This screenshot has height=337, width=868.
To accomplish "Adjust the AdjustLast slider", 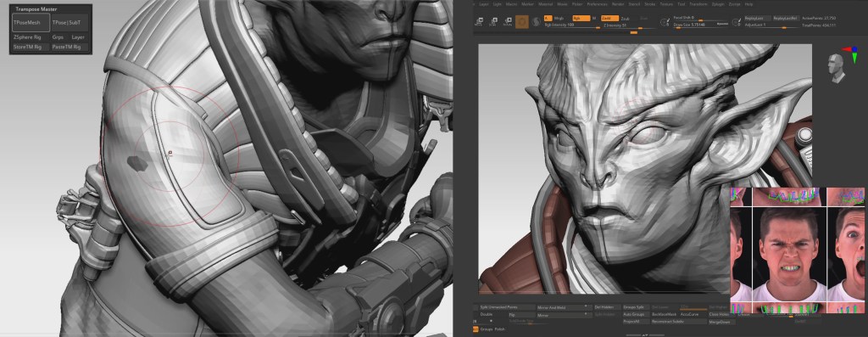I will tap(772, 25).
